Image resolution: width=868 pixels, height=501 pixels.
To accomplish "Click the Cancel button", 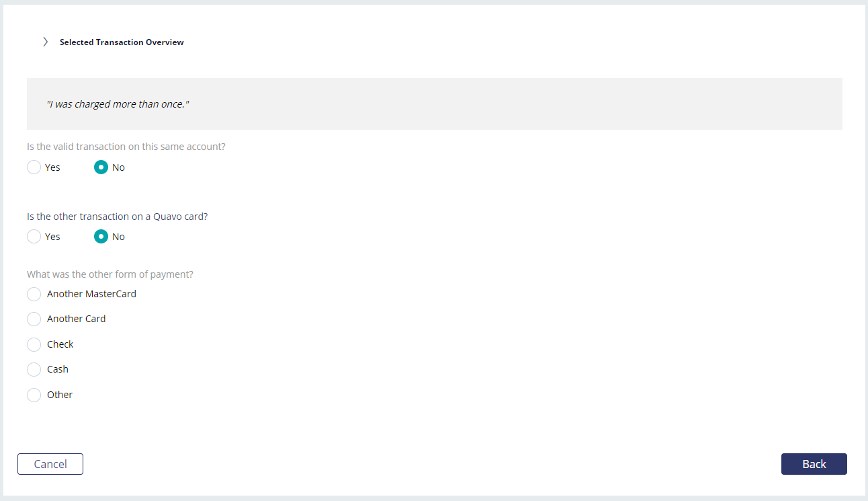I will pyautogui.click(x=50, y=464).
